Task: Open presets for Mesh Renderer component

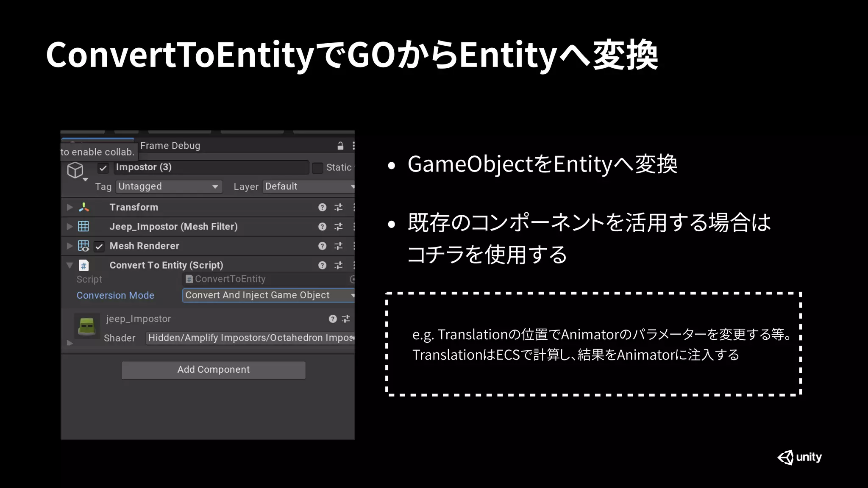Action: click(x=338, y=246)
